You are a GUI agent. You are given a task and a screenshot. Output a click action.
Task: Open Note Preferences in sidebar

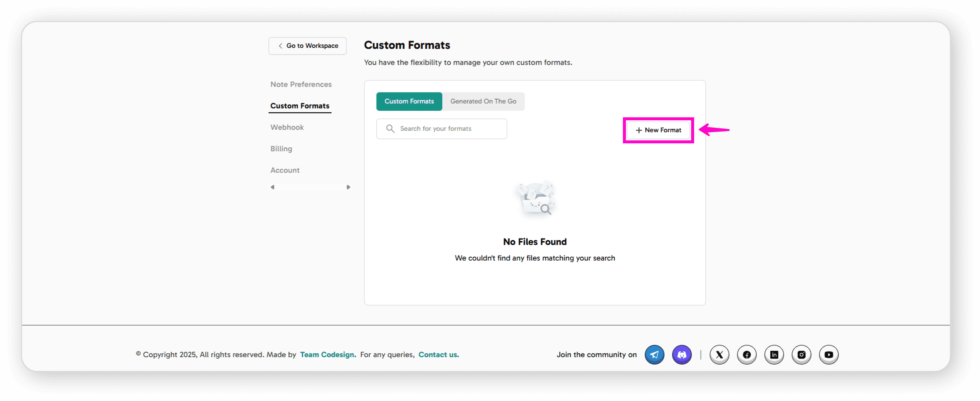[301, 84]
